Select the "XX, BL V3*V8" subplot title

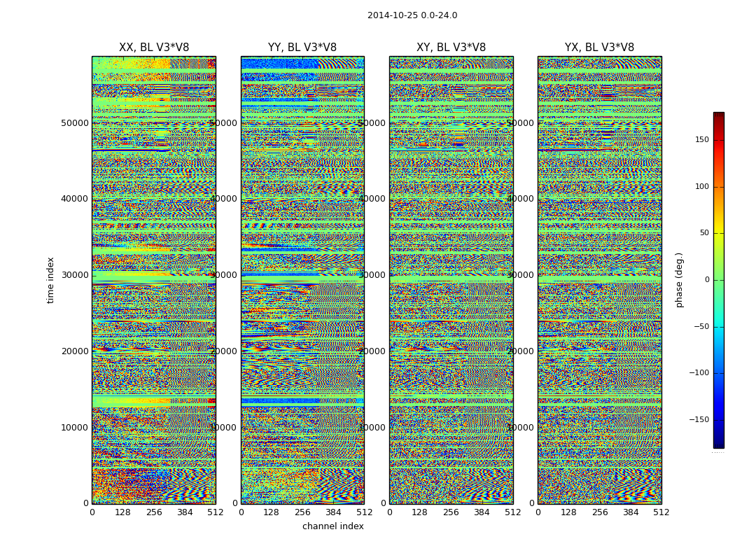coord(154,48)
